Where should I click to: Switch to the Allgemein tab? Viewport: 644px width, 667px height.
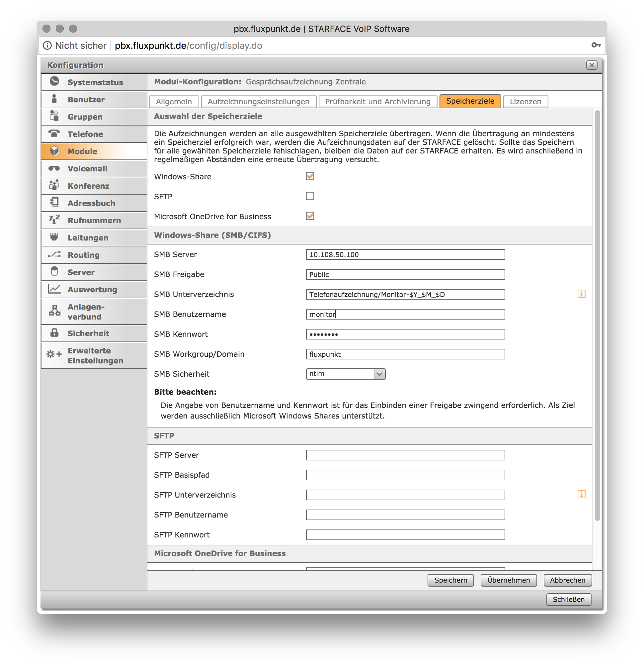174,101
